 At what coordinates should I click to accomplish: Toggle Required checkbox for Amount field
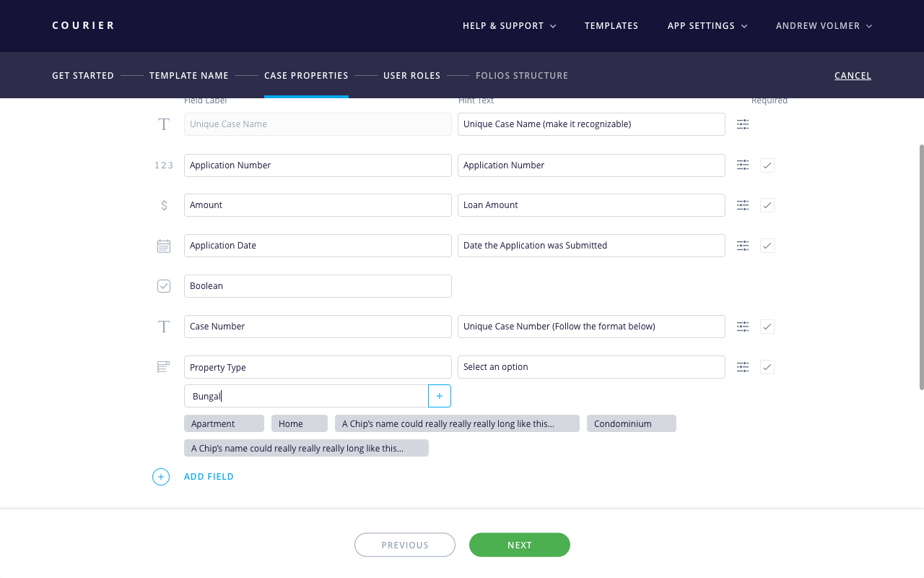767,205
